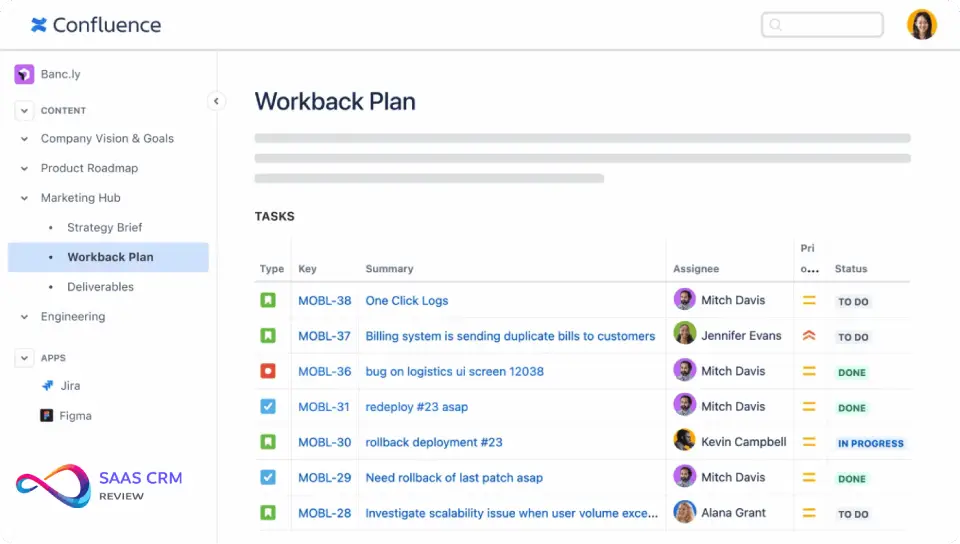The width and height of the screenshot is (960, 544).
Task: Click the user profile avatar
Action: coord(921,25)
